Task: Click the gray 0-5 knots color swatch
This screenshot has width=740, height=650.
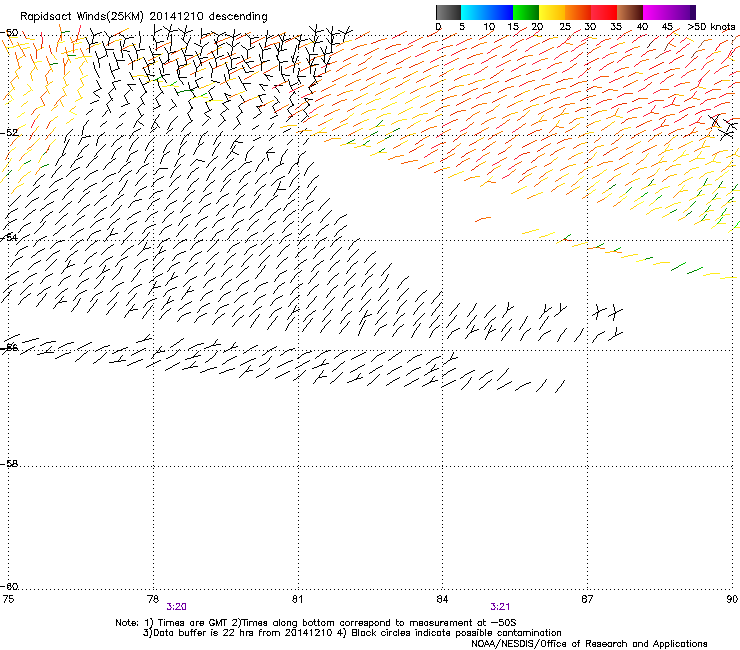Action: coord(448,12)
